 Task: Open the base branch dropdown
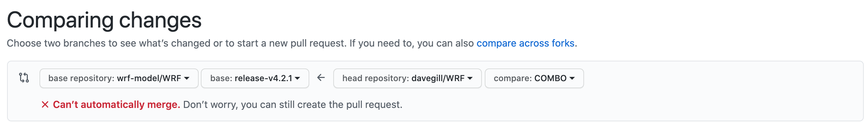pyautogui.click(x=255, y=78)
